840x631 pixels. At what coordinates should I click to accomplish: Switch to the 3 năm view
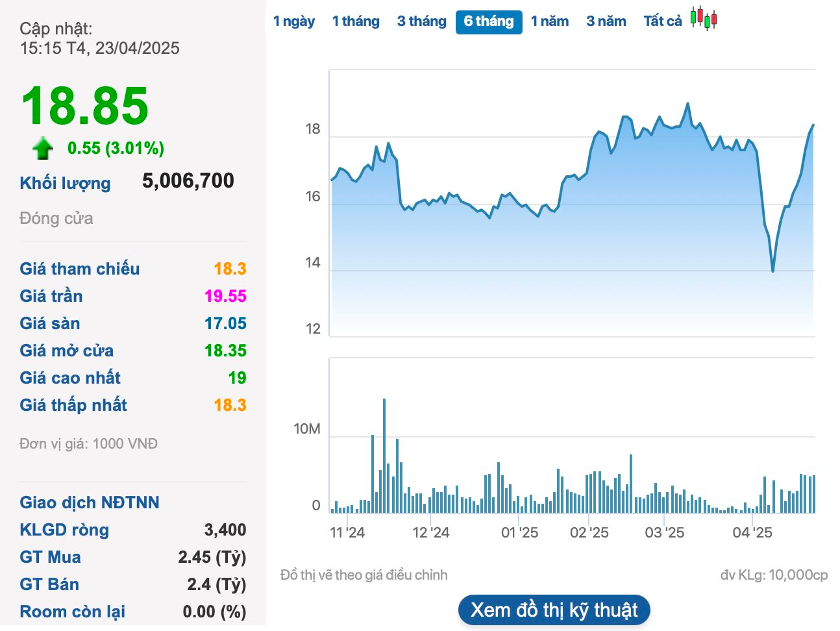(x=606, y=21)
